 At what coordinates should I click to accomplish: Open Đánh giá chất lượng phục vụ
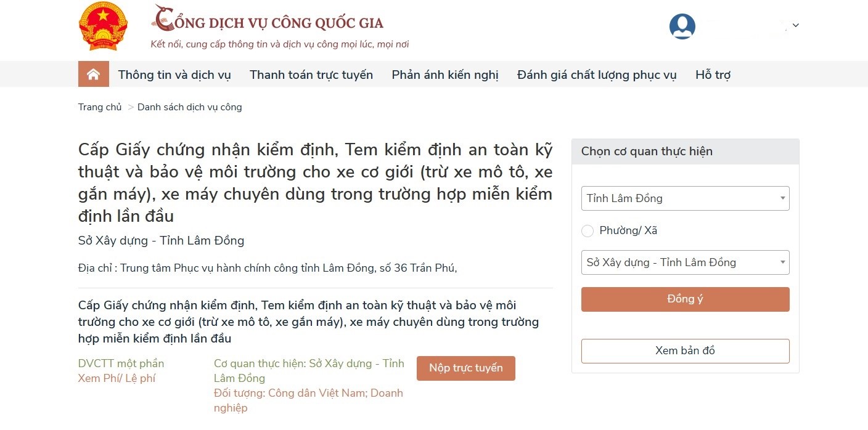coord(597,75)
